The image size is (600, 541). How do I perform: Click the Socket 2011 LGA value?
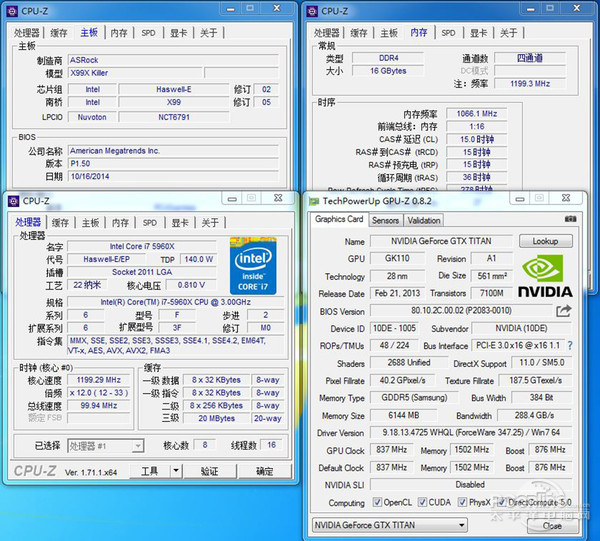click(x=142, y=272)
